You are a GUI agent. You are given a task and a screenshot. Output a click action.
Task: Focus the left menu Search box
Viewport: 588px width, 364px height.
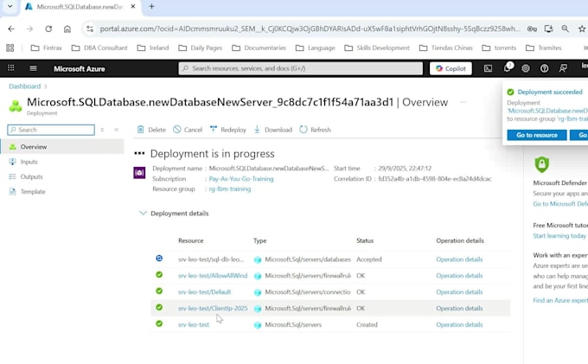tap(51, 130)
